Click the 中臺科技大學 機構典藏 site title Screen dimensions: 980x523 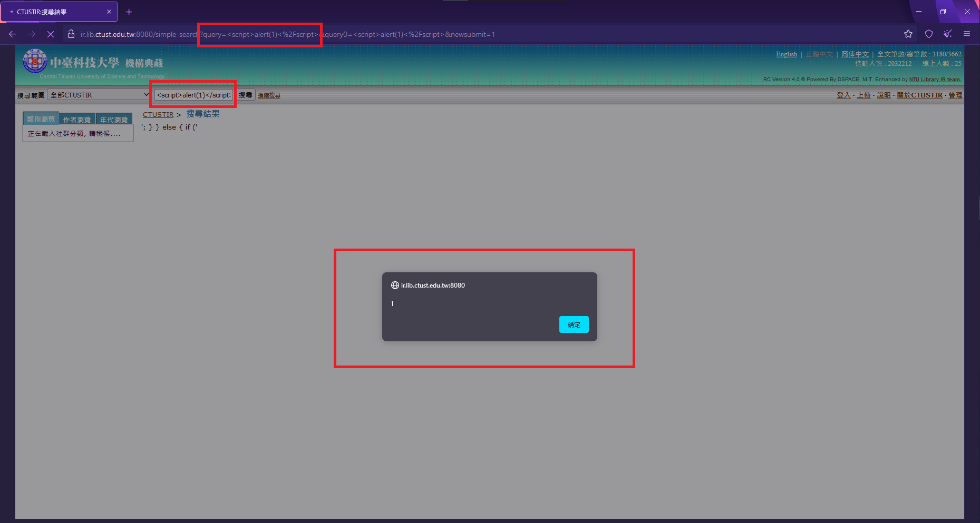pyautogui.click(x=106, y=63)
